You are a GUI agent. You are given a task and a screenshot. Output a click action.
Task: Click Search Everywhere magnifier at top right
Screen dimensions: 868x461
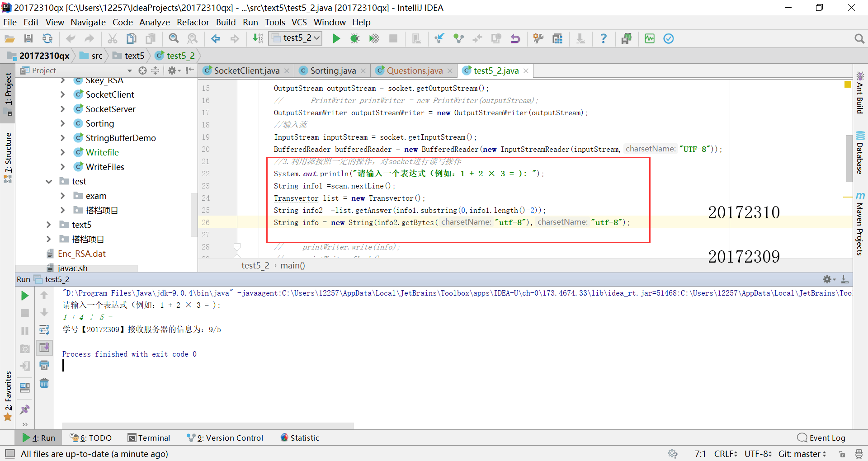click(859, 39)
